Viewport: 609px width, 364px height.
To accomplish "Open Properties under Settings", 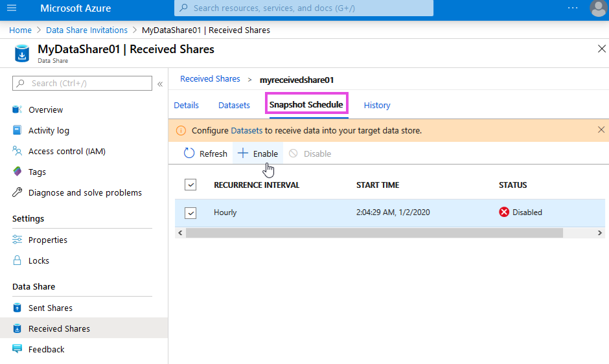I will pos(48,240).
